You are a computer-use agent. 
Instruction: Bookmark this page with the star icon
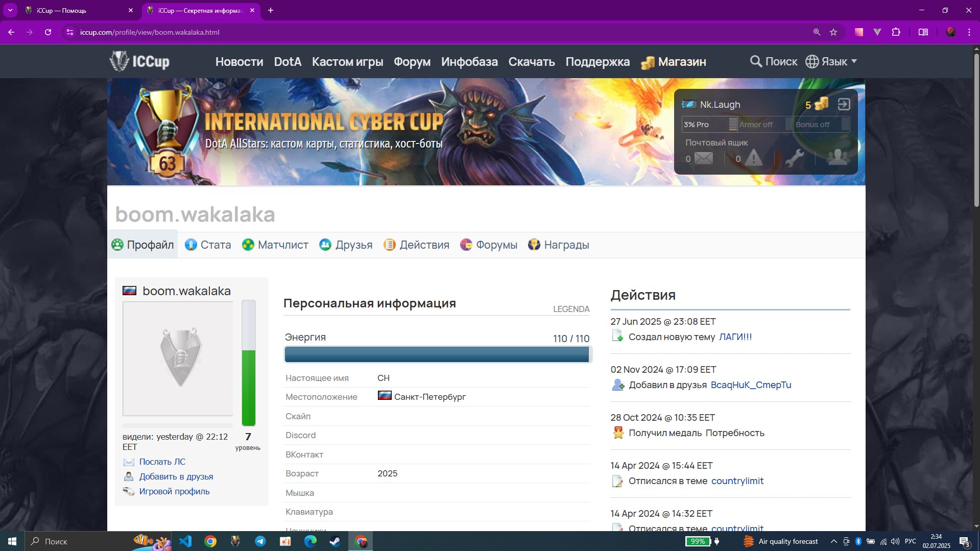coord(833,32)
